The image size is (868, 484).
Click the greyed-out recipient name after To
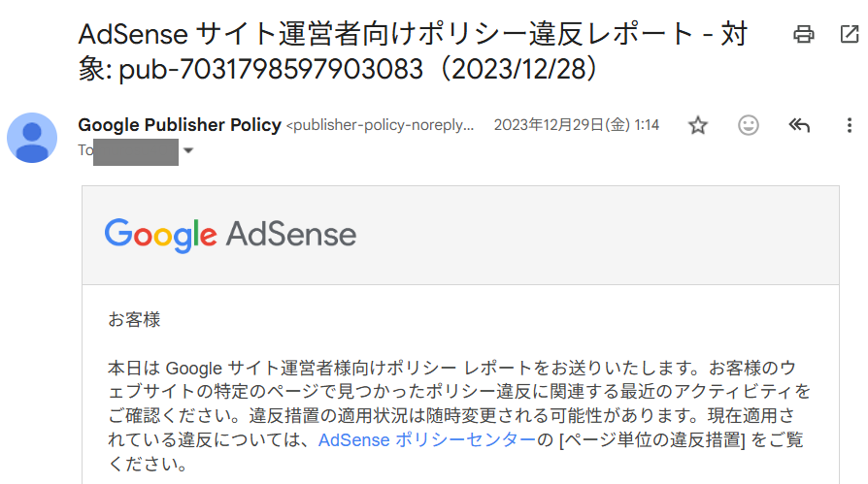136,151
